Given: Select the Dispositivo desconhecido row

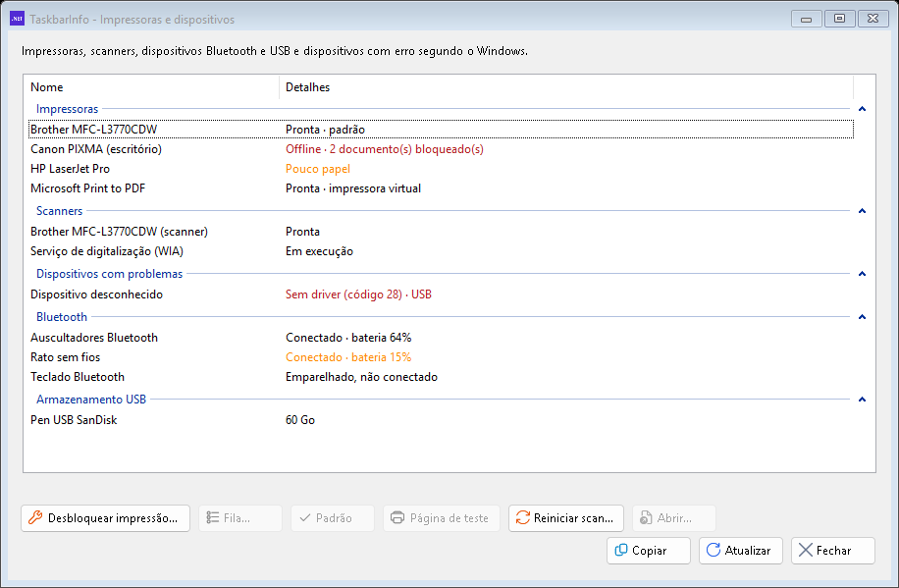Looking at the screenshot, I should point(441,294).
